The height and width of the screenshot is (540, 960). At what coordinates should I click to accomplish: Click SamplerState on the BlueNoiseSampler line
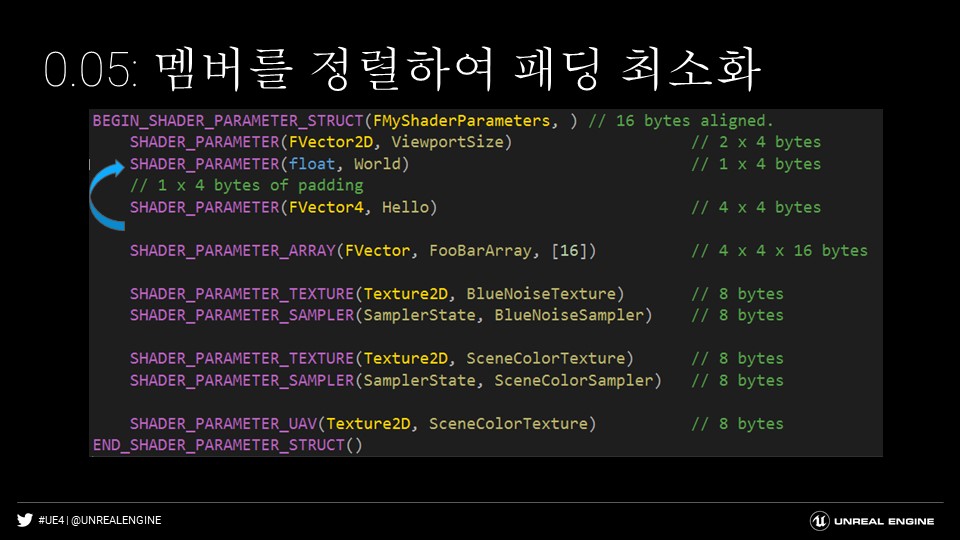pos(419,315)
